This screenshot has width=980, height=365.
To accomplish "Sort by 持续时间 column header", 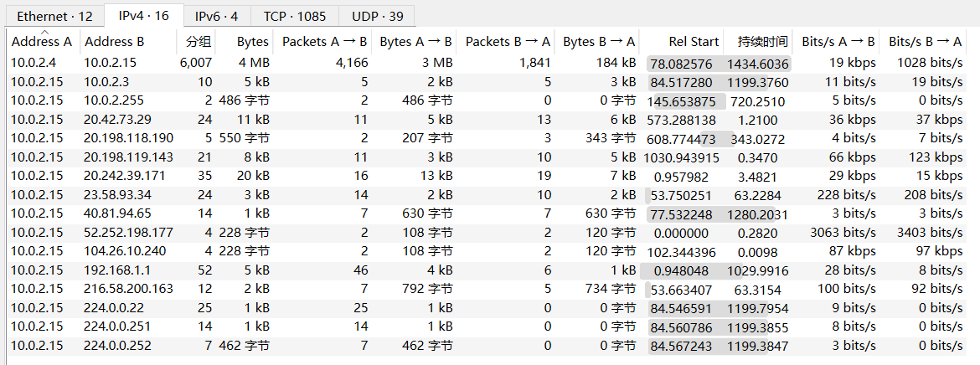I will pos(762,41).
